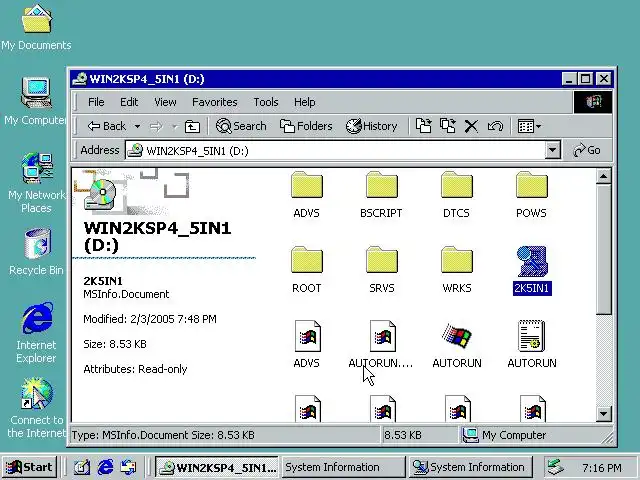Click the History toolbar button

point(371,126)
